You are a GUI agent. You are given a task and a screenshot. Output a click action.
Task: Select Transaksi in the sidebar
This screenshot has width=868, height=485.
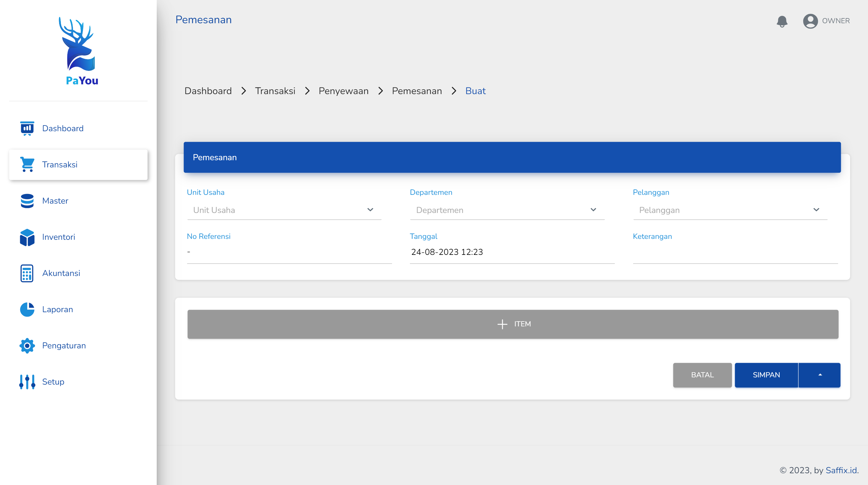tap(78, 165)
